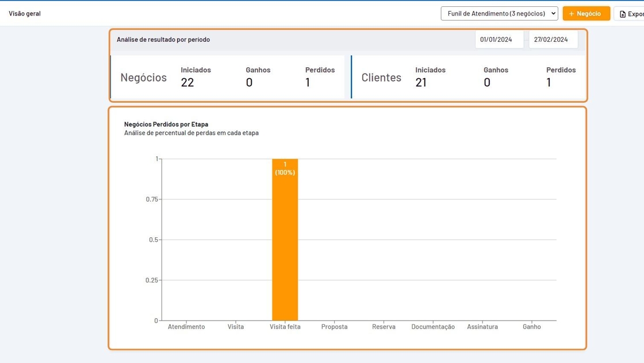The width and height of the screenshot is (644, 363).
Task: Click the end date field 27/02/2024
Action: [x=552, y=40]
